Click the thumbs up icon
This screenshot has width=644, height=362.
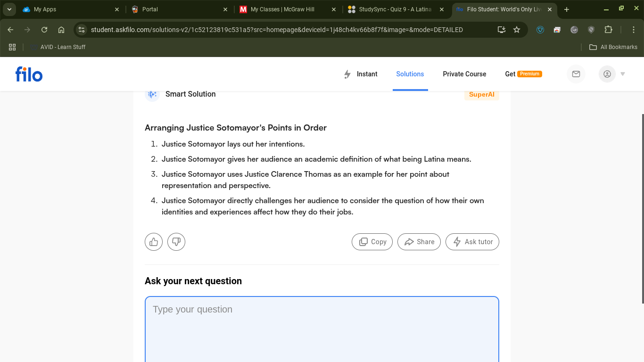pyautogui.click(x=154, y=242)
